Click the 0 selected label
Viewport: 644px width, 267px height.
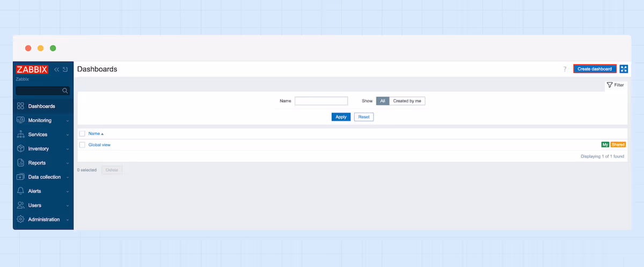87,170
